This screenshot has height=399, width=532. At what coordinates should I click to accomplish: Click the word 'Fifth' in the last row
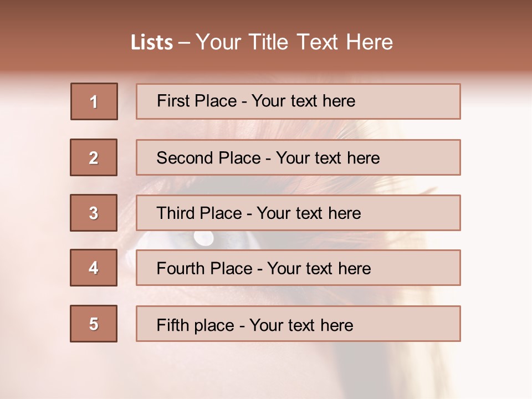click(x=172, y=325)
